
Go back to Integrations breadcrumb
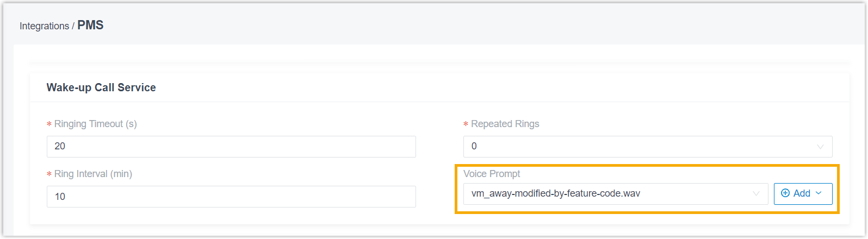[44, 26]
